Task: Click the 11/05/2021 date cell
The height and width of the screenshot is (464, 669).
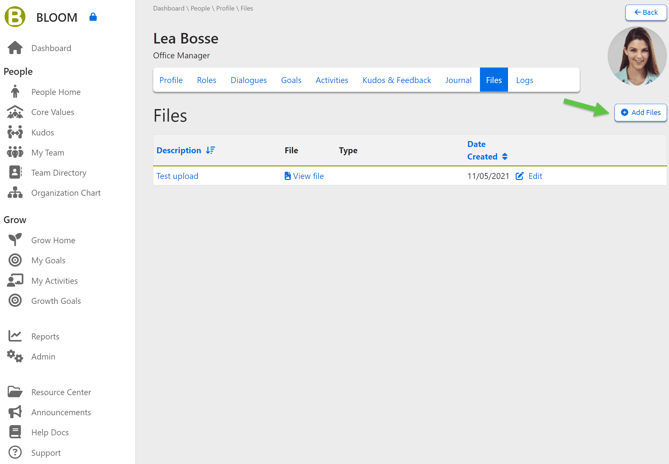Action: (488, 176)
